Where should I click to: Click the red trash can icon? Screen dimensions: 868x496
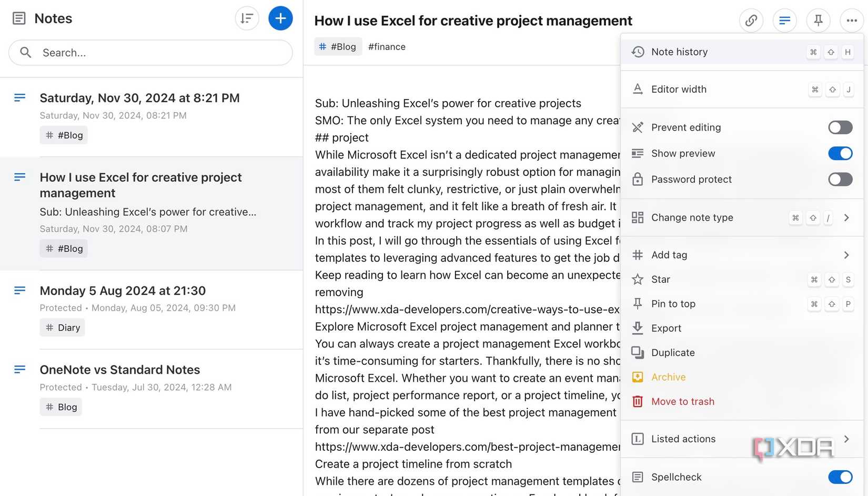pos(638,401)
